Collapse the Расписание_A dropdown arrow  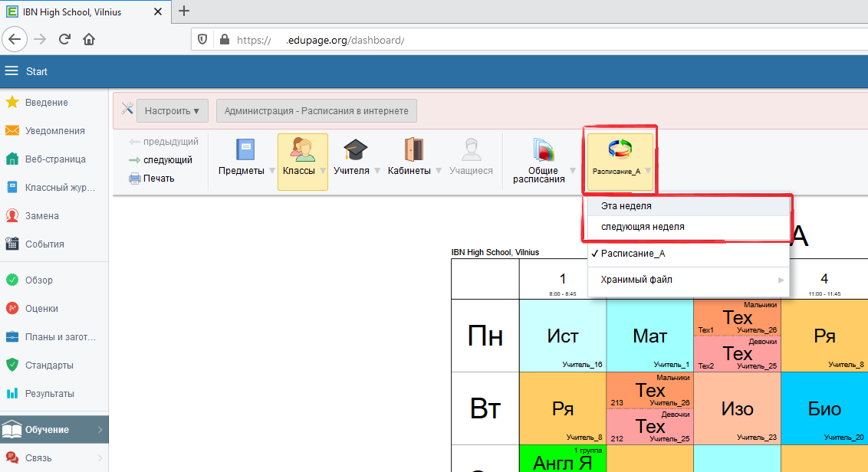pyautogui.click(x=648, y=171)
